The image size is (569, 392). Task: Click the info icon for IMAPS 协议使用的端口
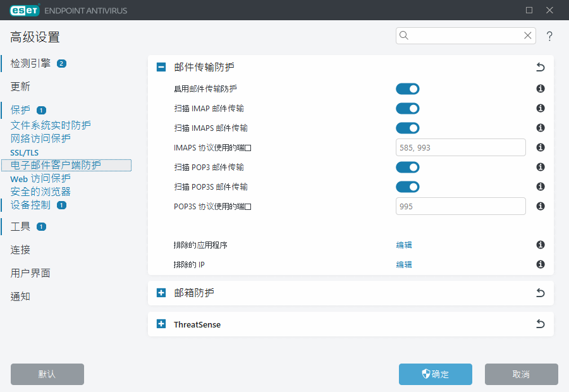541,147
